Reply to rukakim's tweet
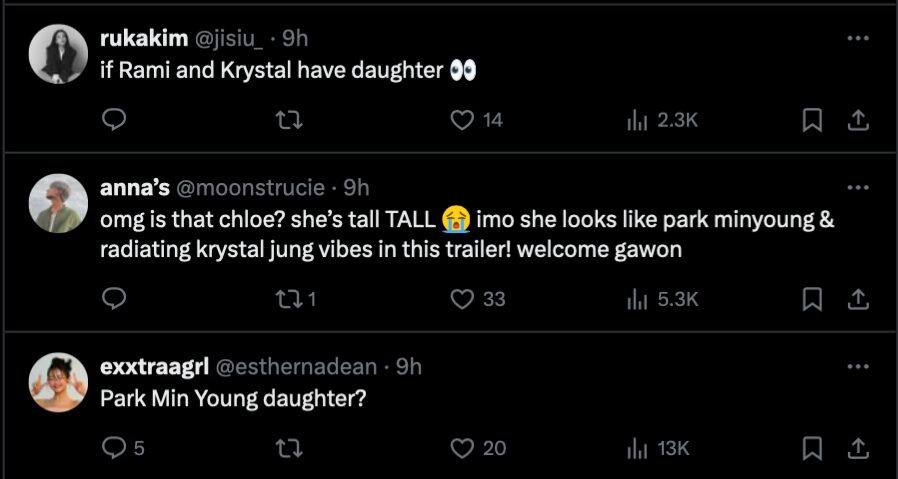This screenshot has height=479, width=898. coord(115,120)
